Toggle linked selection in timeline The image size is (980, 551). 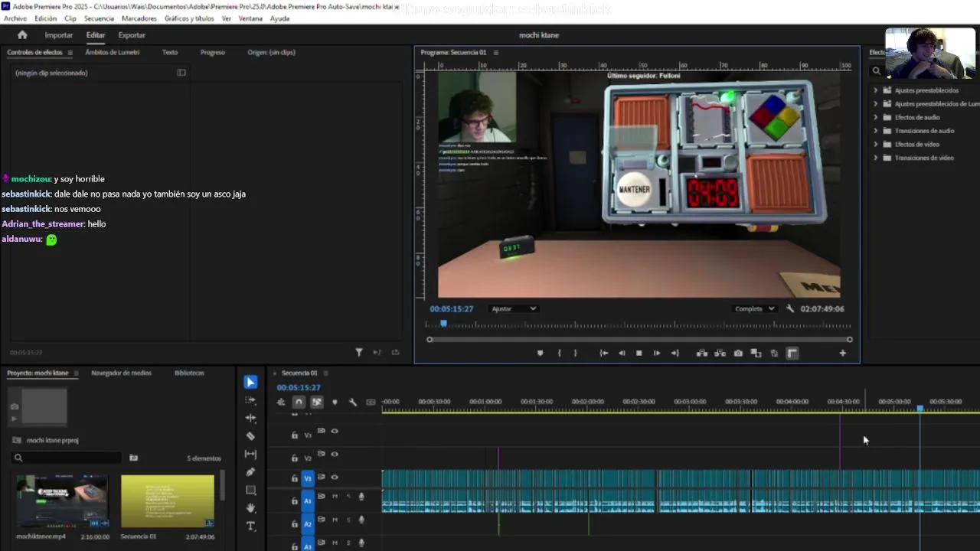point(317,403)
